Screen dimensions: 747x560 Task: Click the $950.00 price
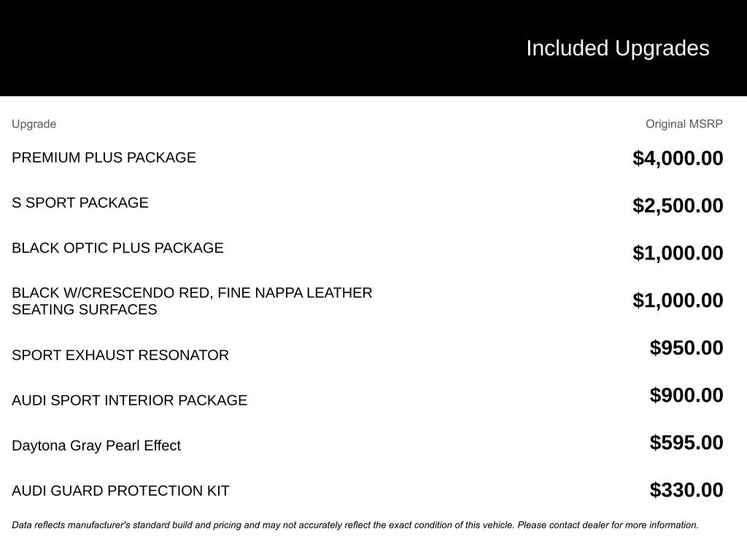[x=686, y=348]
